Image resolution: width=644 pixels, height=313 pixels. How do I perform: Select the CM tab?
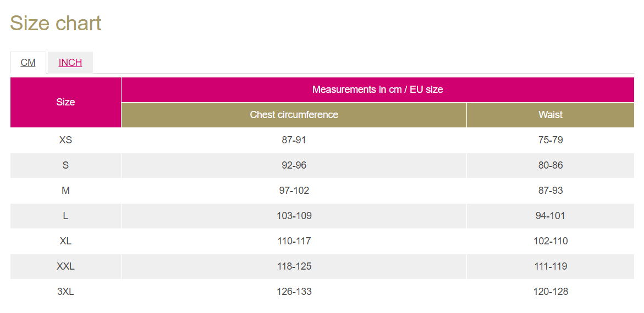pos(28,63)
